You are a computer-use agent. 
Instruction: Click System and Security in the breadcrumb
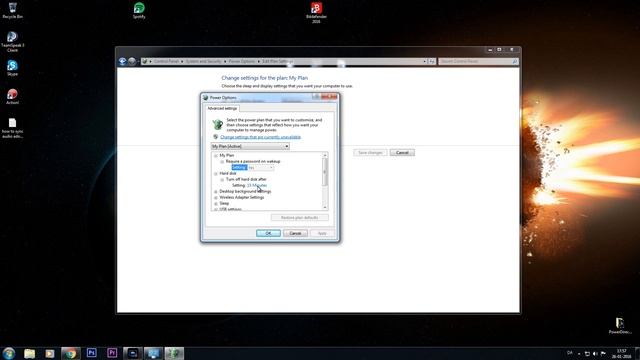[203, 61]
